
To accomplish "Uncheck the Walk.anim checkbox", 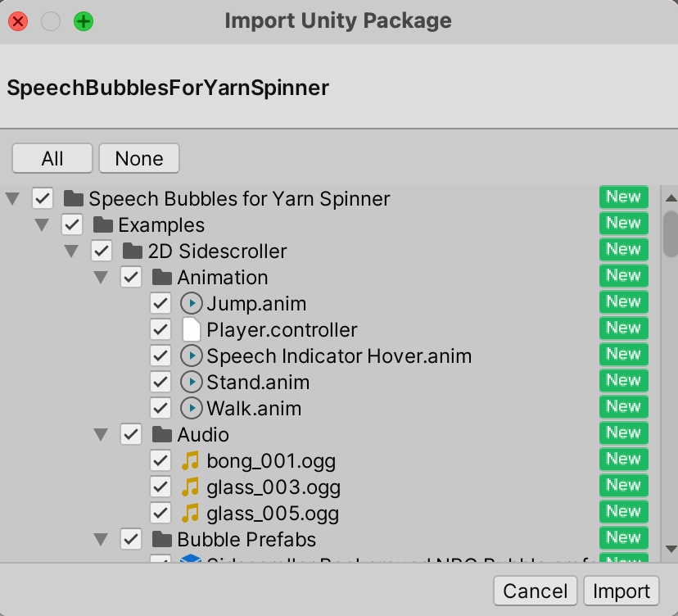I will (x=160, y=409).
